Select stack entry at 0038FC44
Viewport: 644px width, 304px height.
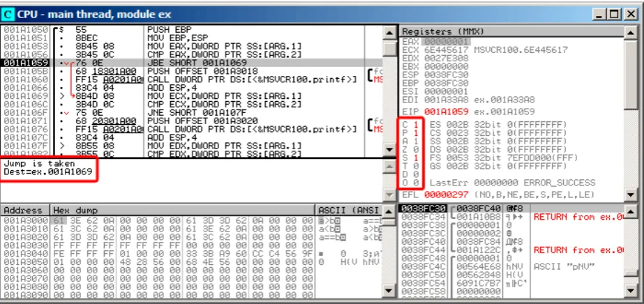click(511, 250)
